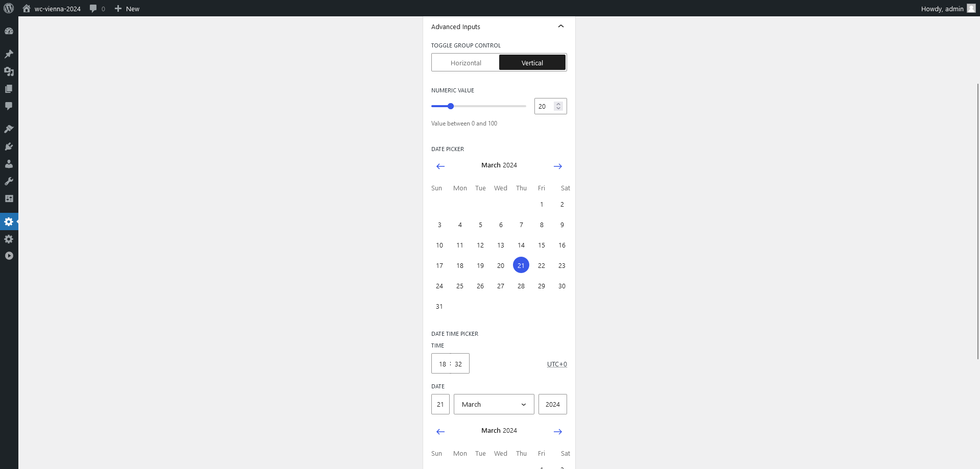Go to previous month in date picker
980x469 pixels.
tap(440, 166)
